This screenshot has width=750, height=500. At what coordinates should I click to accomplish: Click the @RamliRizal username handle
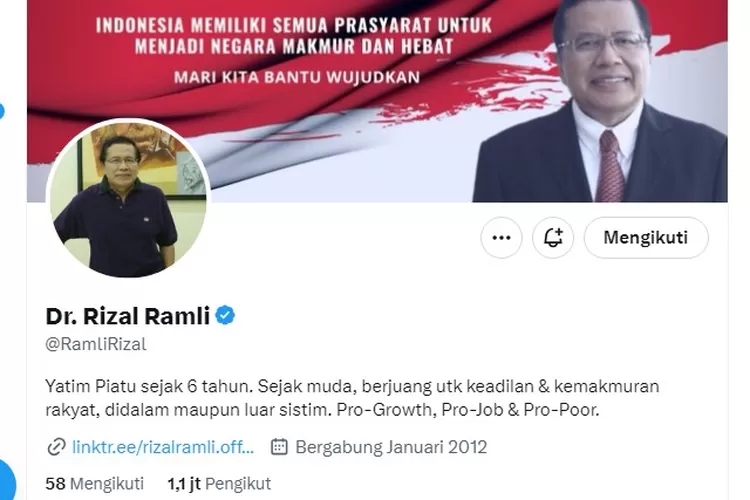coord(96,344)
